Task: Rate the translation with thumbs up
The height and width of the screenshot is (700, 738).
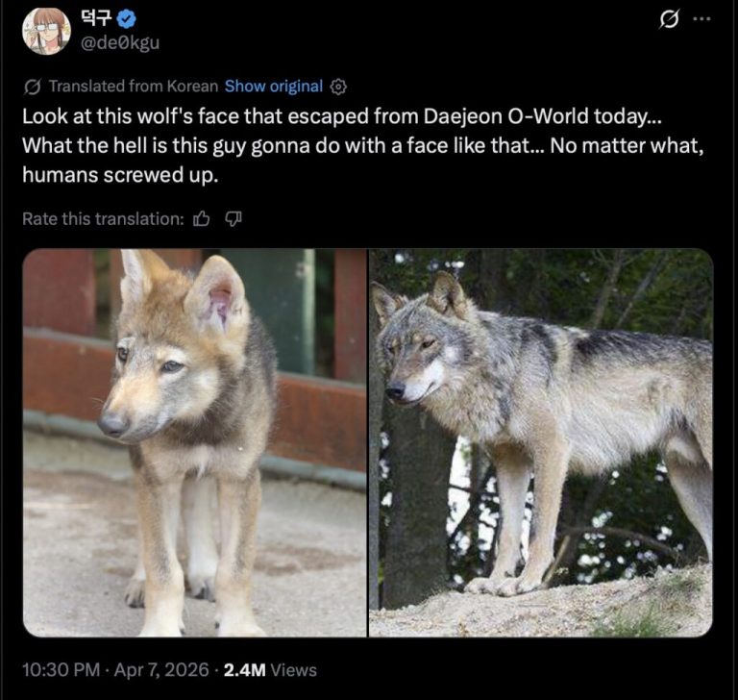Action: [202, 219]
